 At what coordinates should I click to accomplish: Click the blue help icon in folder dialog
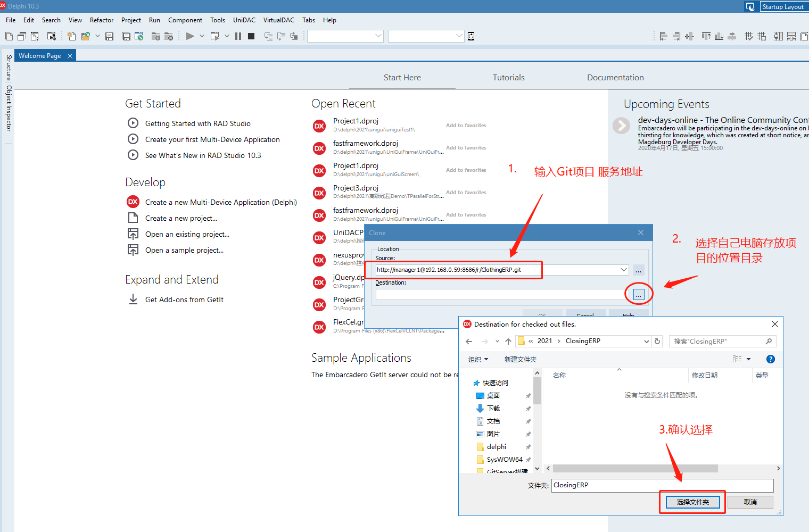coord(771,359)
